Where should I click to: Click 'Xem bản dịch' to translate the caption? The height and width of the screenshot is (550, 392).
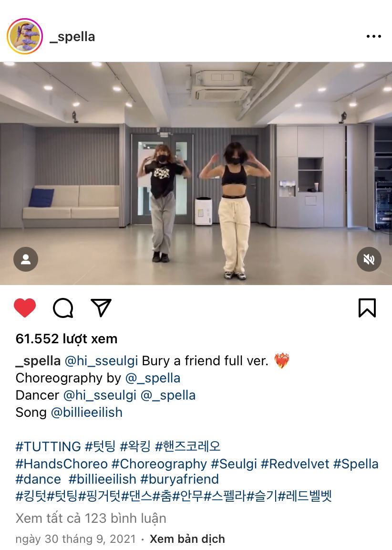(x=187, y=539)
